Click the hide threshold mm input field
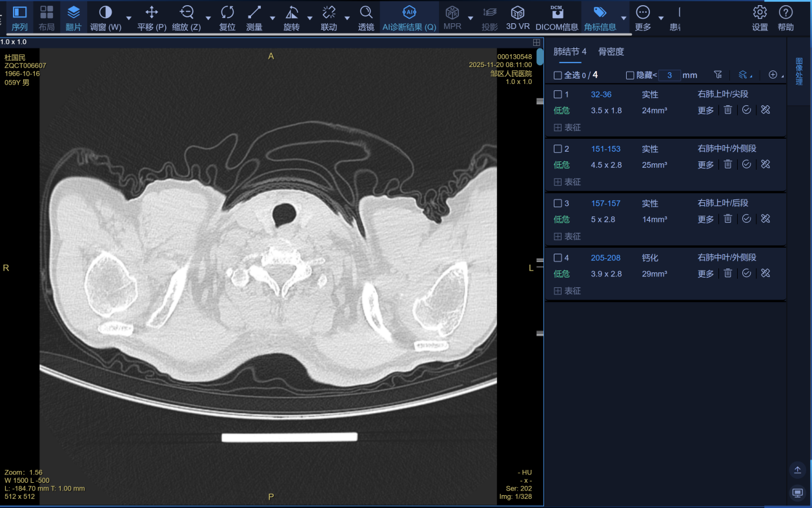Image resolution: width=812 pixels, height=508 pixels. pos(669,76)
